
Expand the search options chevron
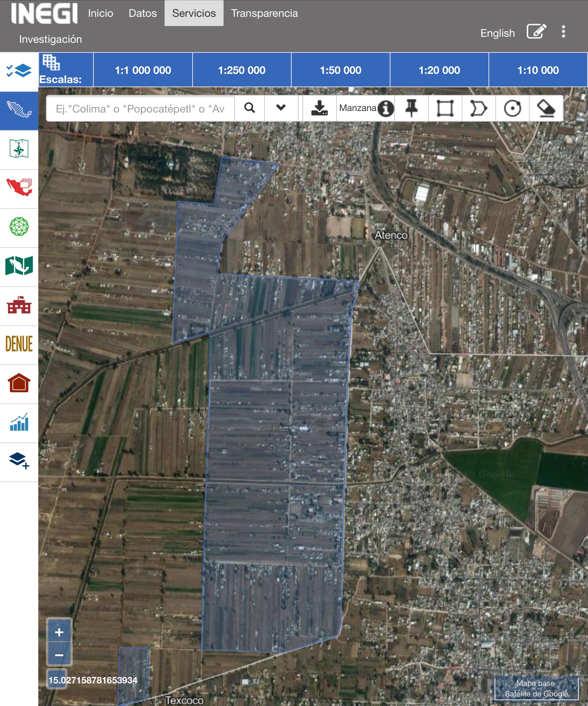pos(281,108)
